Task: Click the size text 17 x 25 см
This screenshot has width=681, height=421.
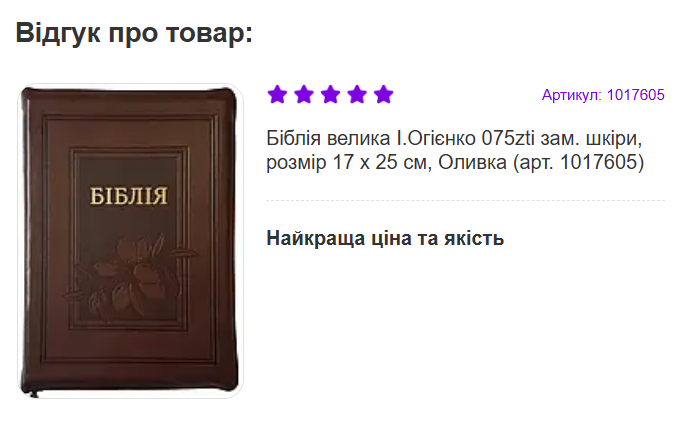Action: [x=382, y=162]
